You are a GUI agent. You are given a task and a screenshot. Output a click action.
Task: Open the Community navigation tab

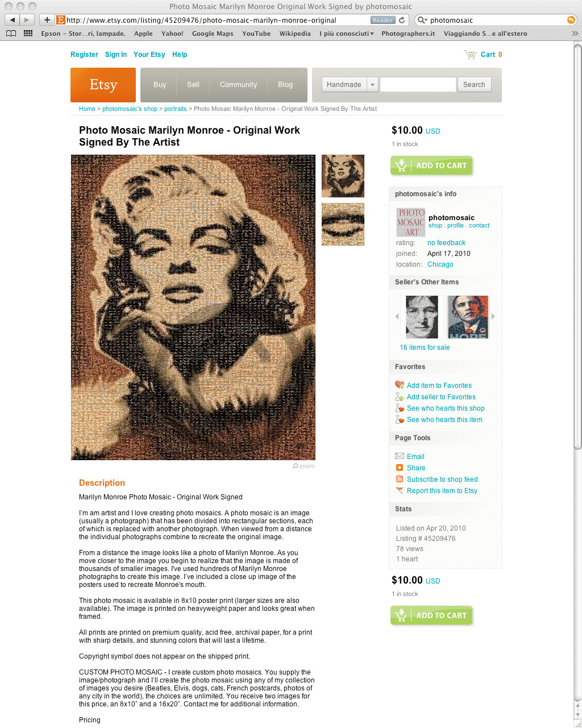click(238, 85)
